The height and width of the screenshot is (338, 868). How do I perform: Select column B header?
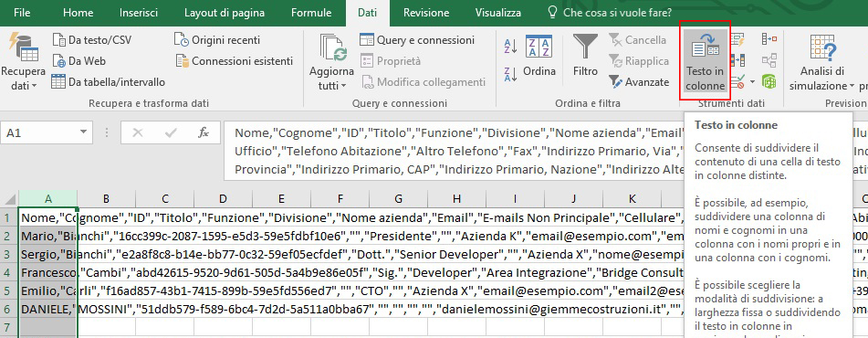[x=106, y=198]
